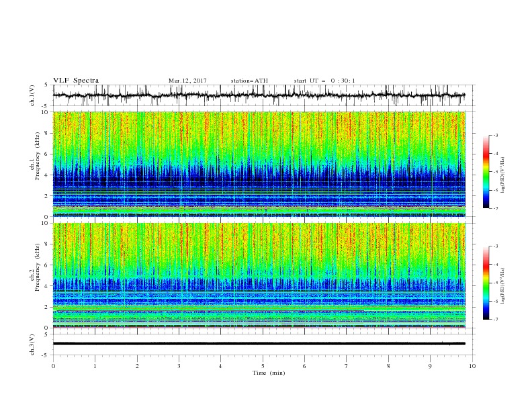Click inside the ch.2 spectrogram plot

coord(259,275)
